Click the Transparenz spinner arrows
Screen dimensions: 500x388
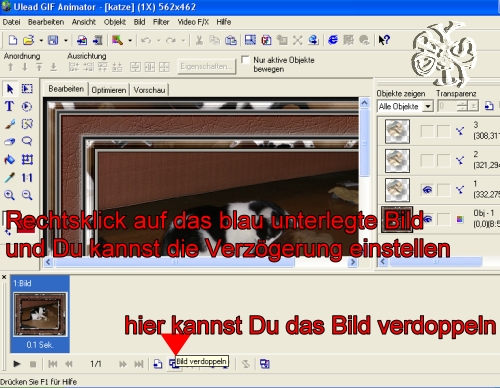tap(462, 106)
